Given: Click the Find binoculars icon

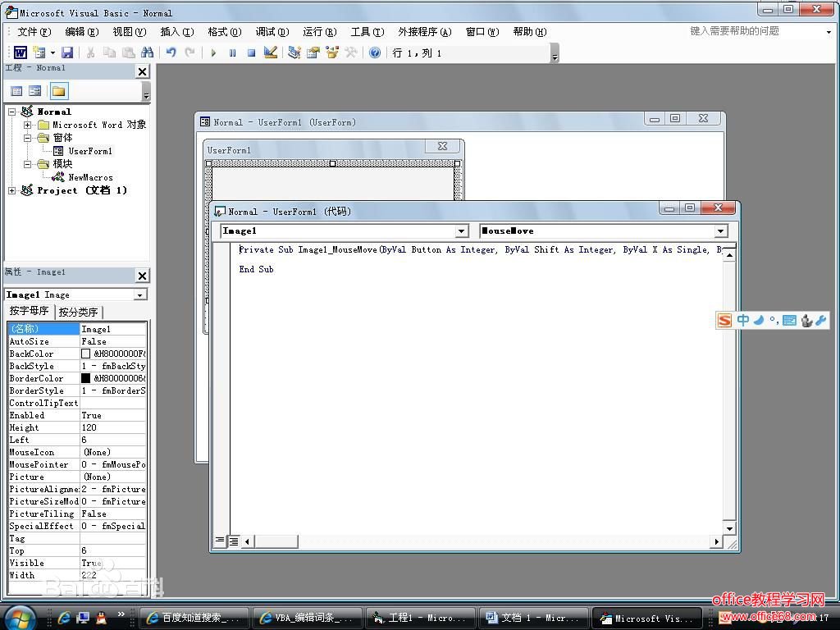Looking at the screenshot, I should pyautogui.click(x=147, y=52).
